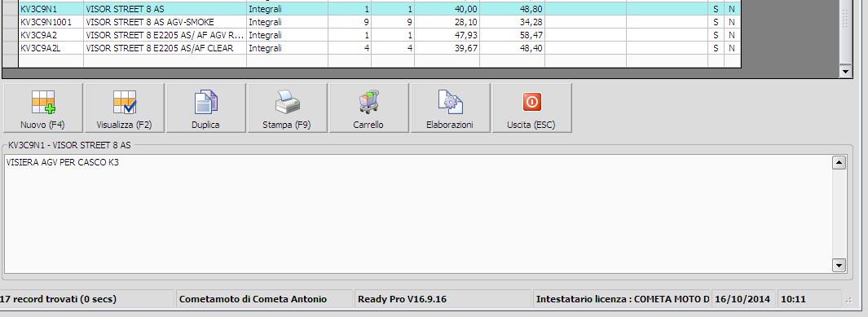Screen dimensions: 868x317
Task: Click description VISOR STREET 8 AS AGV-SMOKE
Action: tap(165, 22)
